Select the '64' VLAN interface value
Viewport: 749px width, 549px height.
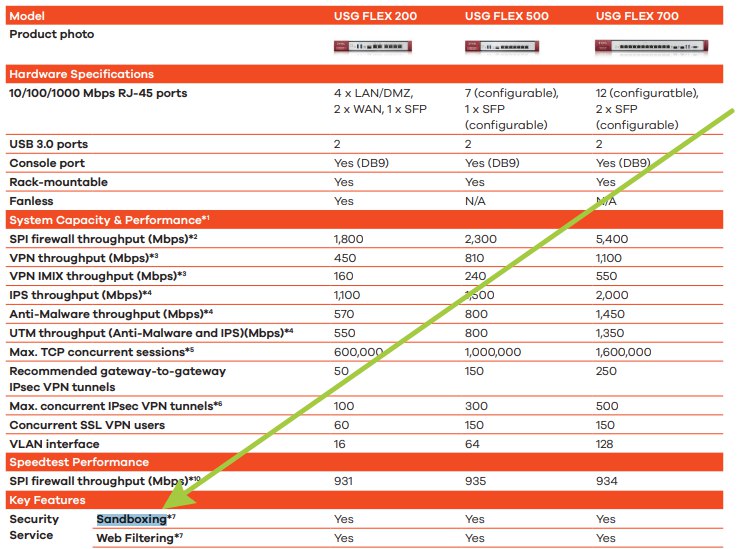tap(472, 444)
